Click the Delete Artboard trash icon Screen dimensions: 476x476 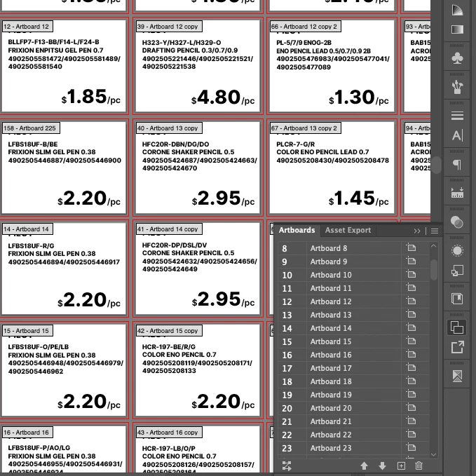419,465
